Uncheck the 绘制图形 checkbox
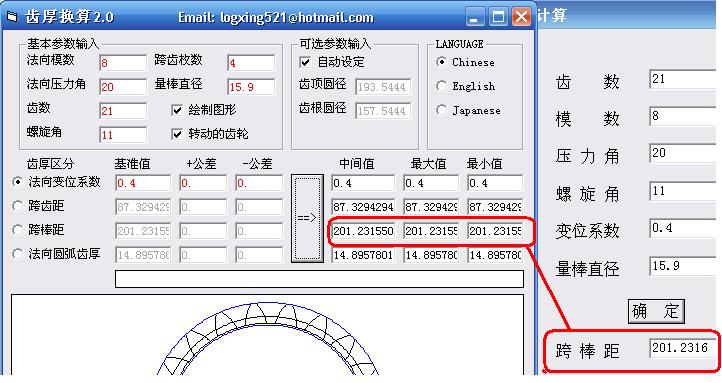 (177, 110)
